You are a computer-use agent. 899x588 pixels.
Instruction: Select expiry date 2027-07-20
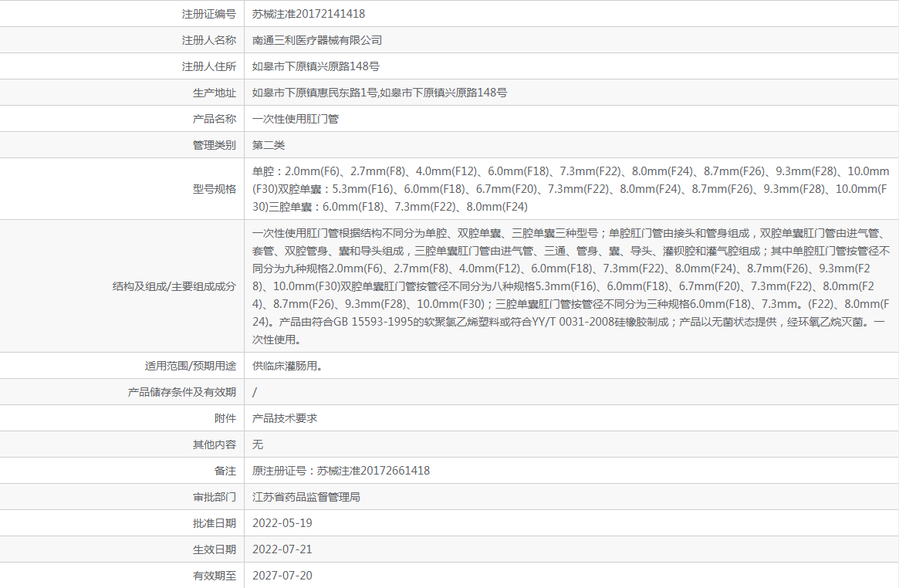point(282,576)
